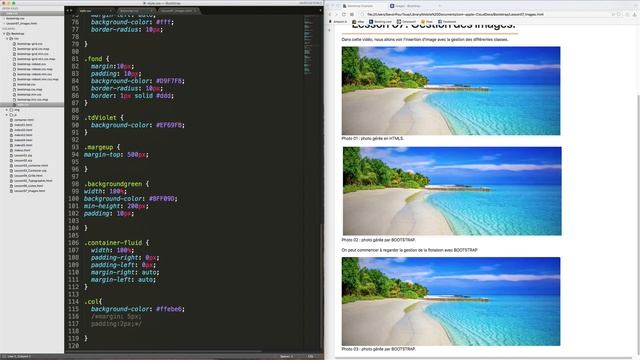The height and width of the screenshot is (360, 640).
Task: Open the Amazon bookmark in bookmarks bar
Action: pos(339,22)
